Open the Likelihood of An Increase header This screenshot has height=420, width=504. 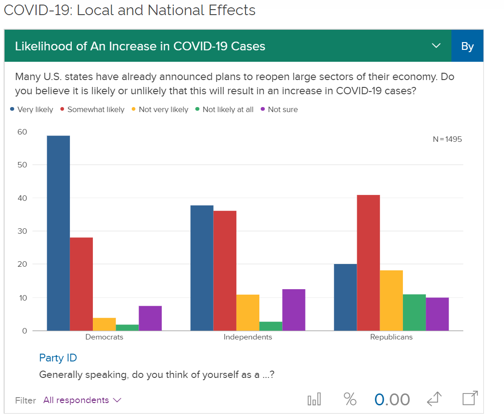tap(140, 46)
